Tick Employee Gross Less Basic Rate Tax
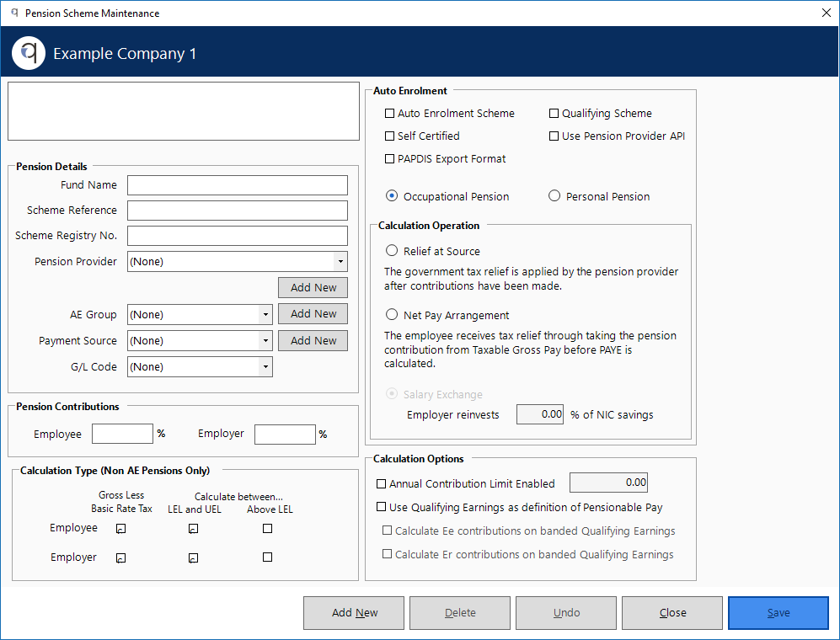This screenshot has height=640, width=840. (x=121, y=529)
